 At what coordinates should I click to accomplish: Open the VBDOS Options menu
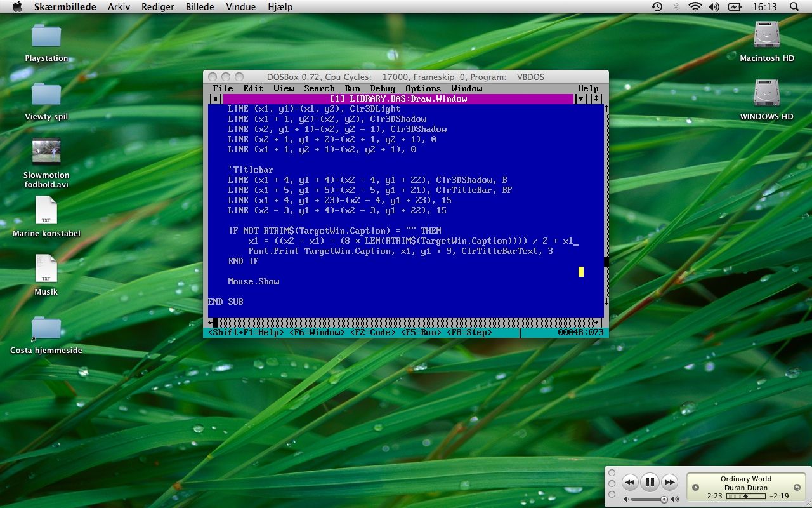click(423, 88)
